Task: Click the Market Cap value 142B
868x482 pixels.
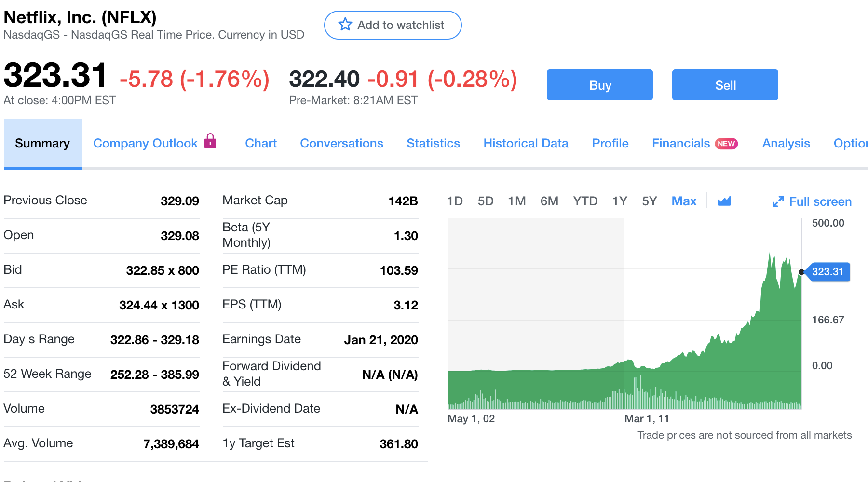Action: (x=403, y=201)
